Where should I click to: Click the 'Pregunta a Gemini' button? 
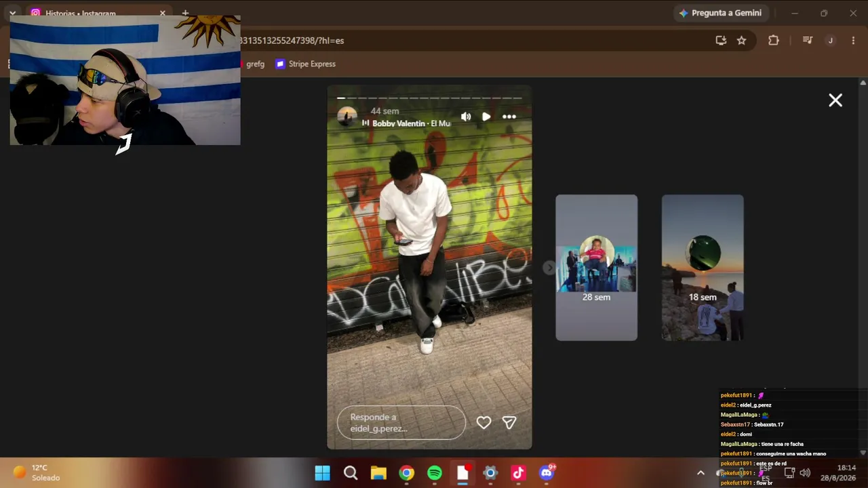(719, 13)
